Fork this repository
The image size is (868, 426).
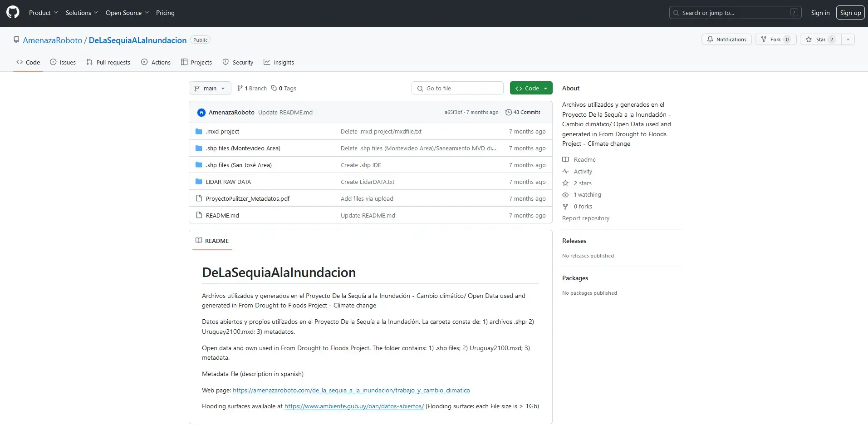775,40
